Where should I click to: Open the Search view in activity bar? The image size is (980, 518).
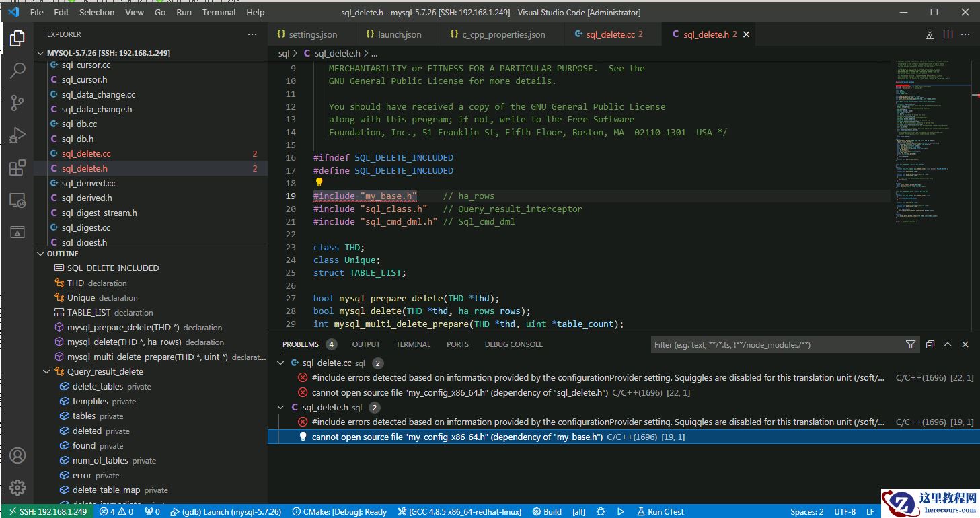coord(17,70)
